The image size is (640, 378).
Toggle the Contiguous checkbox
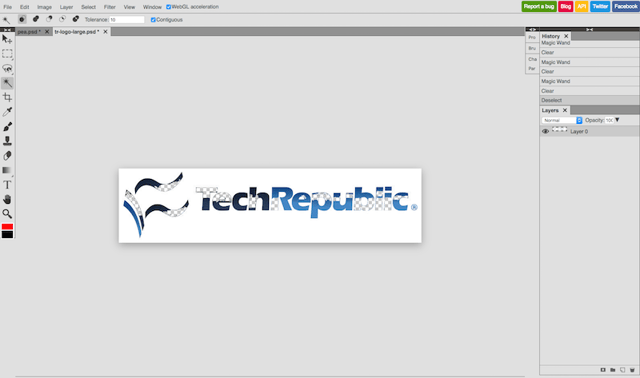click(x=153, y=20)
